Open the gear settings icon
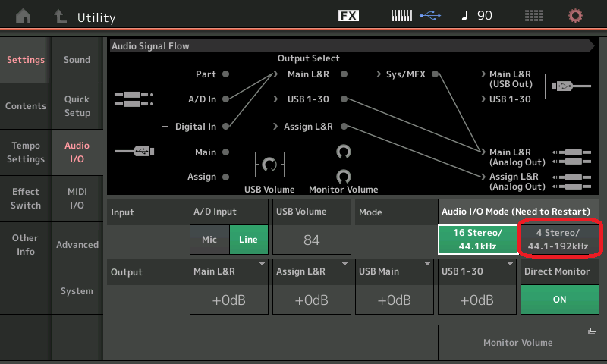 576,16
